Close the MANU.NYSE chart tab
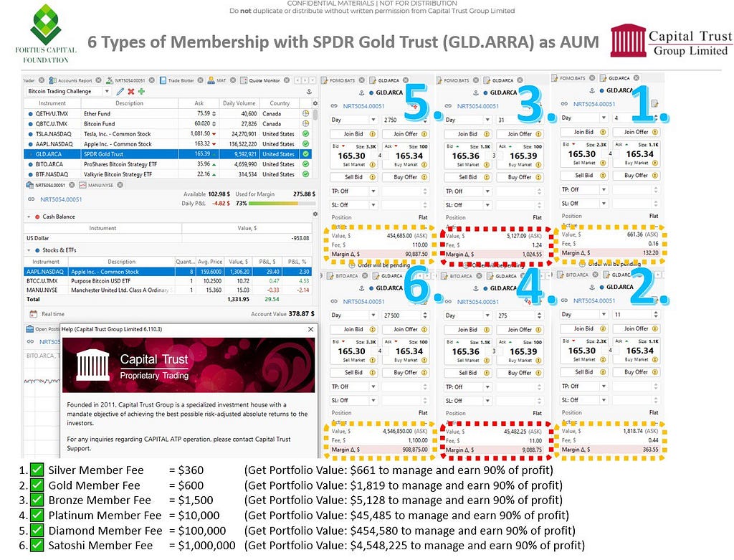This screenshot has height=560, width=734. pos(120,185)
